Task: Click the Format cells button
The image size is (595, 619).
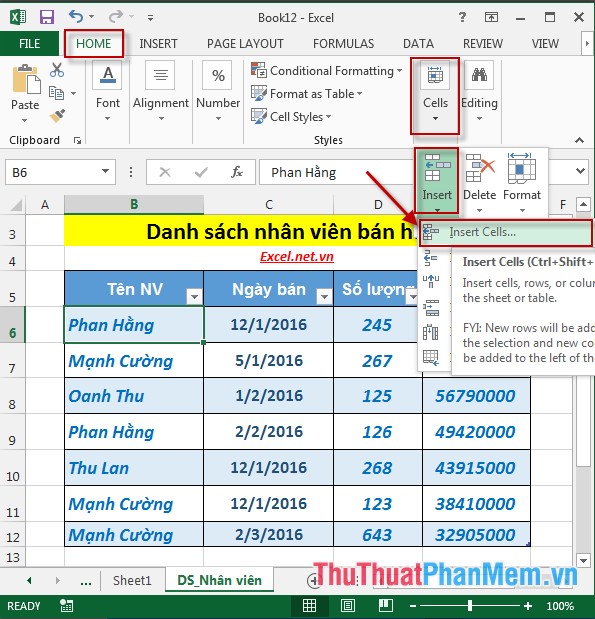Action: click(522, 183)
